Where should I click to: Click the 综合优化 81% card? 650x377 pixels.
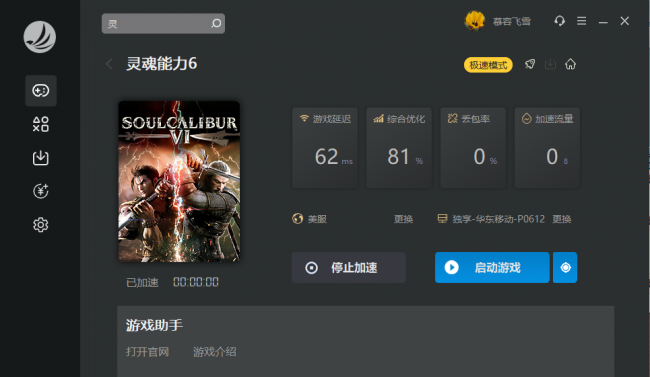pos(399,148)
